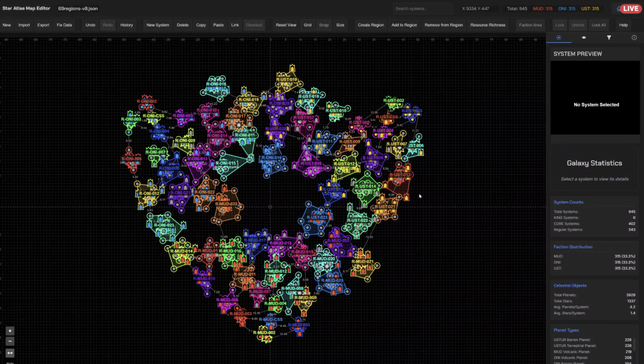Click the UST: 315 faction counter
The image size is (644, 364).
coord(590,9)
